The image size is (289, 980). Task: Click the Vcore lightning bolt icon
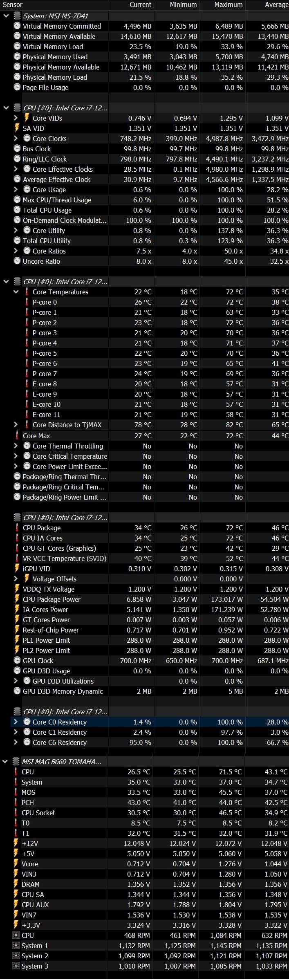point(16,864)
